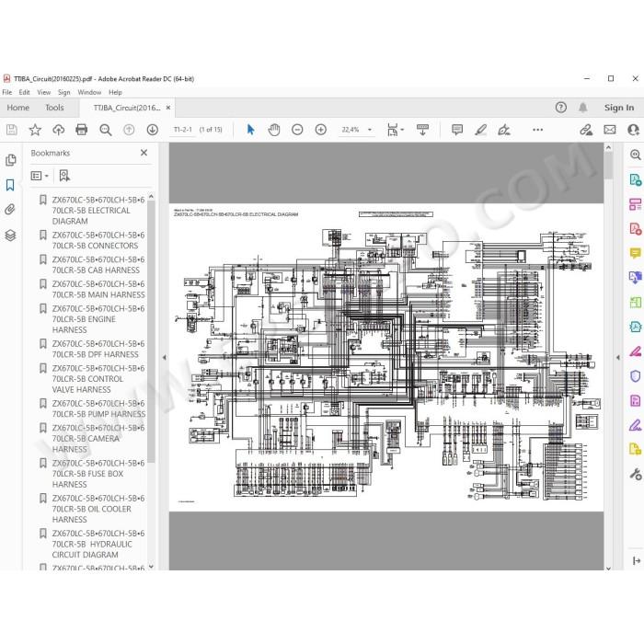Open the Sign document tool
Viewport: 644px width, 644px height.
pyautogui.click(x=504, y=130)
